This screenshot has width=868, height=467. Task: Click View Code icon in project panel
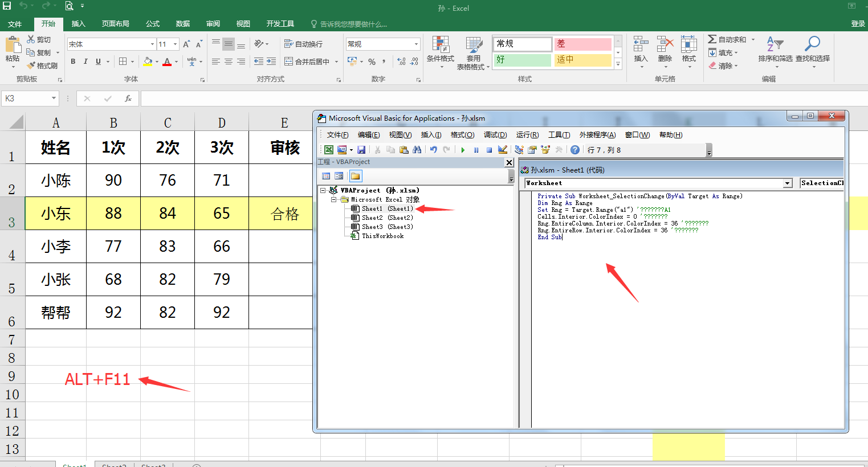point(326,176)
